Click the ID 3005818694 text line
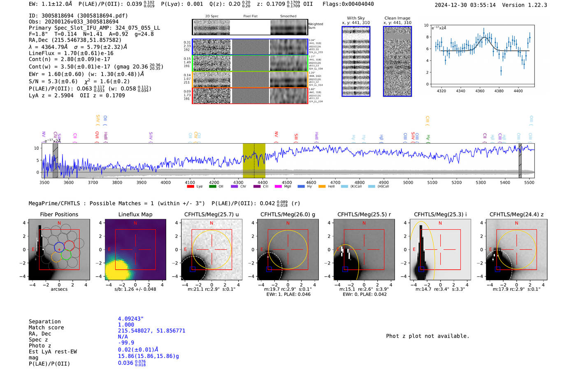576x392 pixels. tap(78, 16)
